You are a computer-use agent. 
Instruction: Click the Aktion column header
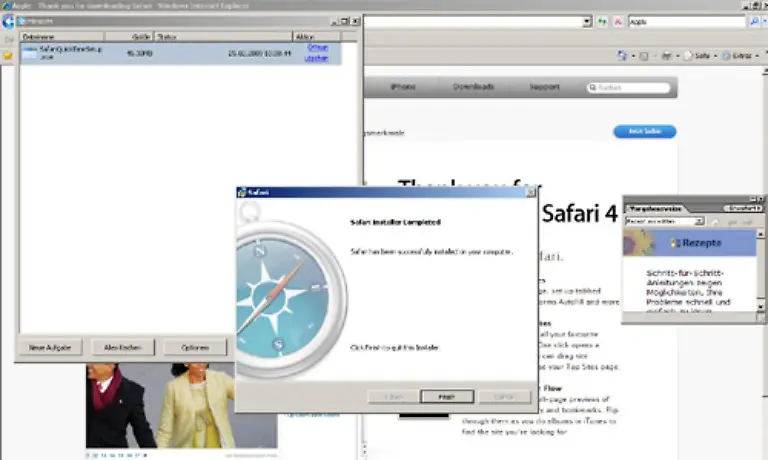point(316,37)
